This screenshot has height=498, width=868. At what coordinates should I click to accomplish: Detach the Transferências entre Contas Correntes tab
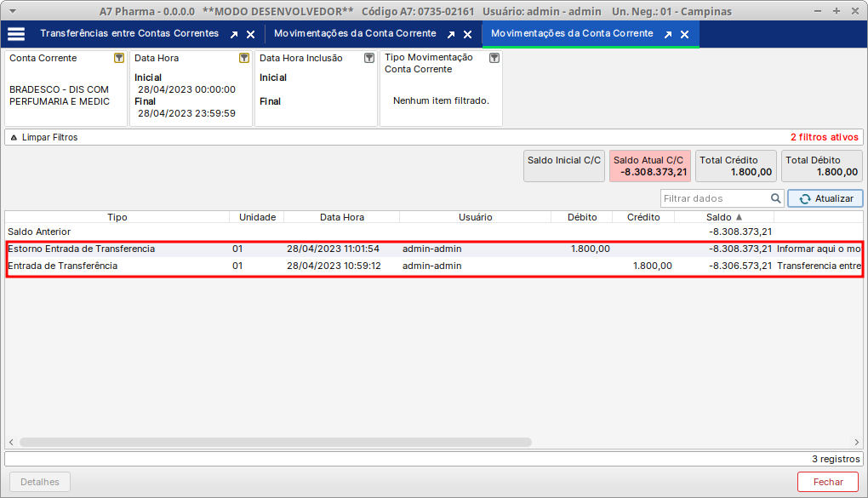tap(234, 35)
